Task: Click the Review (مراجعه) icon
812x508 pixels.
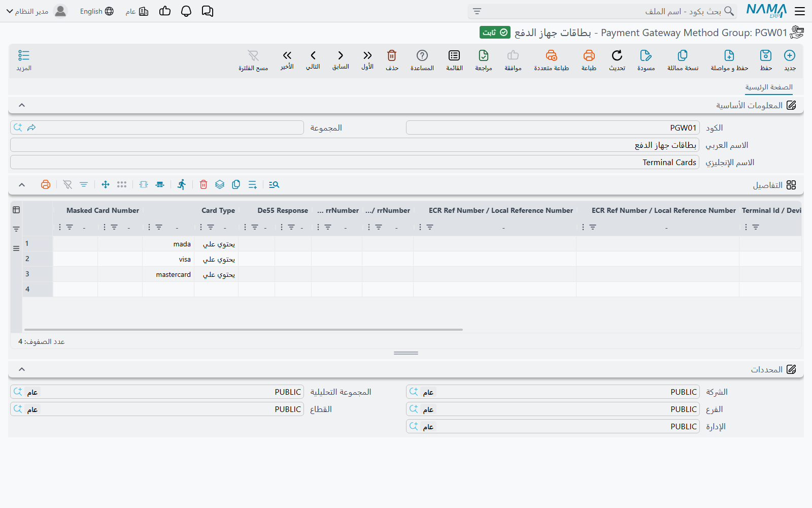Action: [484, 60]
